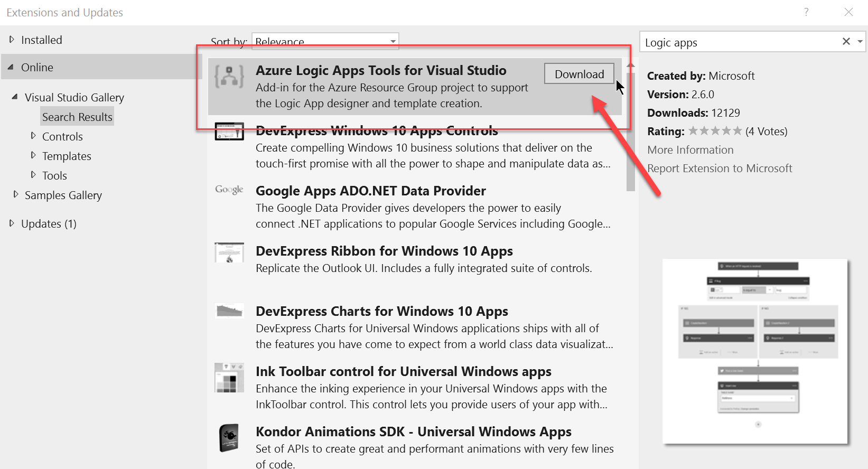Click the star rating in details pane

pyautogui.click(x=715, y=130)
